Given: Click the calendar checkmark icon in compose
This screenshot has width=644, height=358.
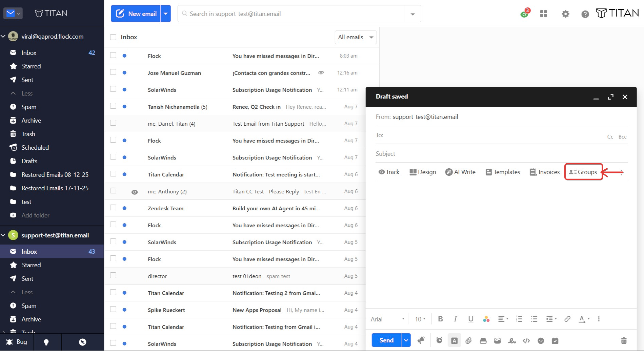Looking at the screenshot, I should point(555,340).
